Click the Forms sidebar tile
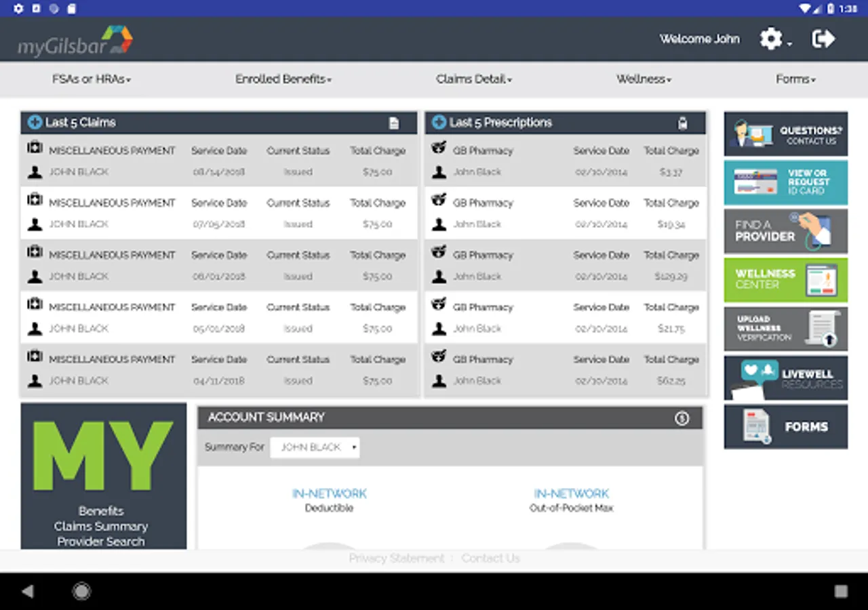868x610 pixels. point(786,427)
